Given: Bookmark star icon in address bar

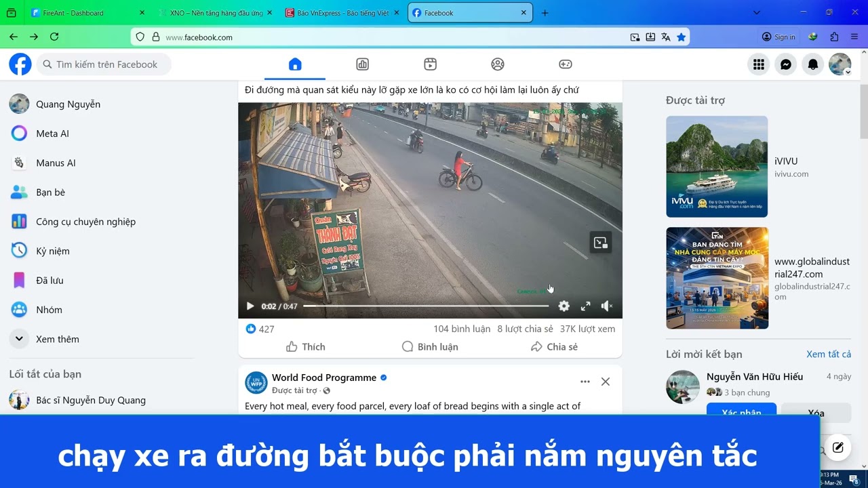Looking at the screenshot, I should (682, 37).
